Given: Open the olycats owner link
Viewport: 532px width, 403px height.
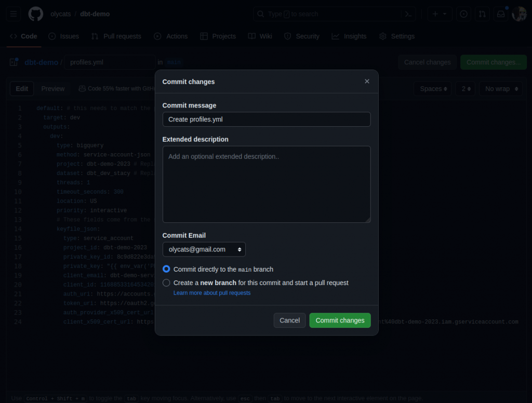Looking at the screenshot, I should tap(61, 14).
